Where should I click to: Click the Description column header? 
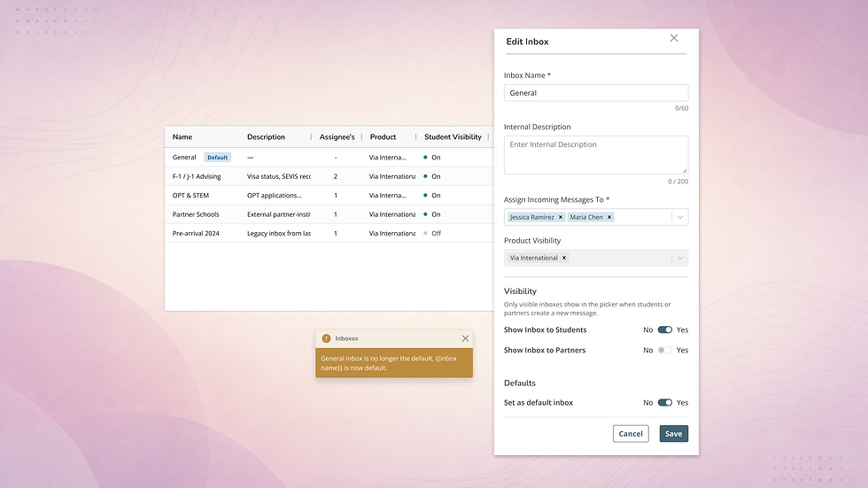pos(266,137)
